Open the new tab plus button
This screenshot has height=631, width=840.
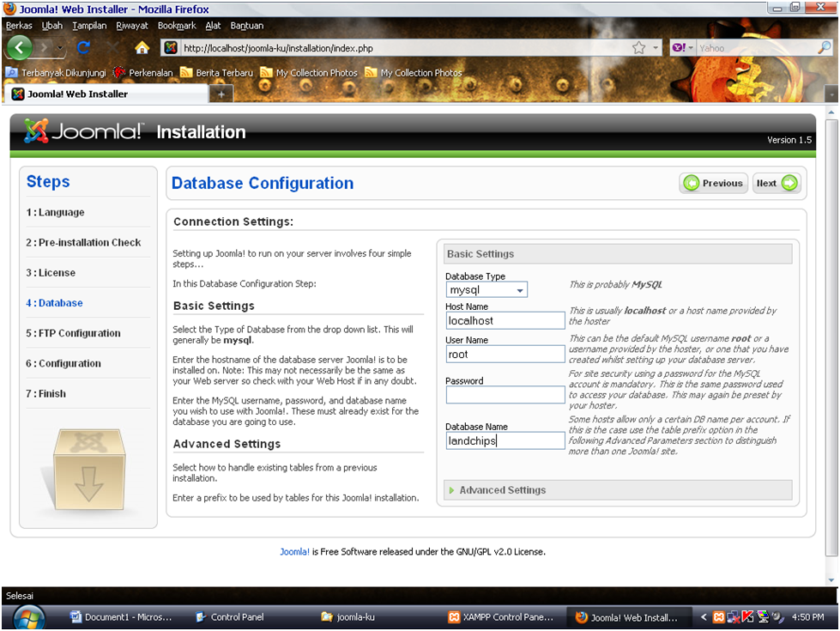click(221, 94)
